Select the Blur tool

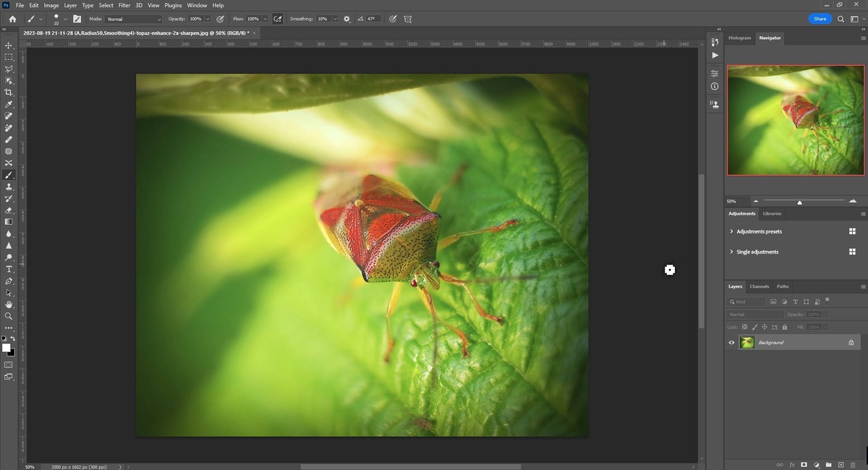(x=9, y=234)
